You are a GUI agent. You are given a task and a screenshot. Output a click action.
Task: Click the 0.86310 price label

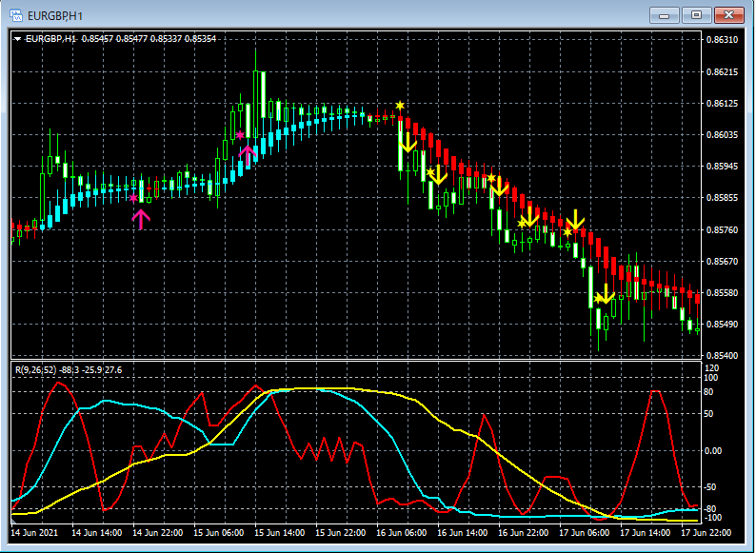[722, 40]
